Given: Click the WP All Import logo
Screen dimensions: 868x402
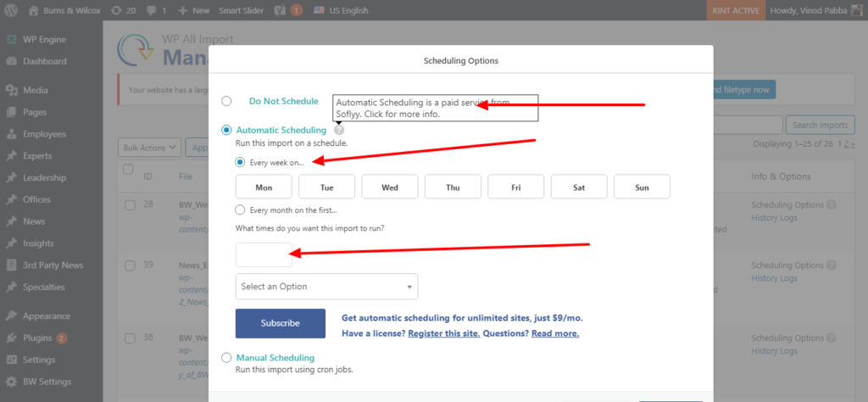Looking at the screenshot, I should tap(136, 48).
